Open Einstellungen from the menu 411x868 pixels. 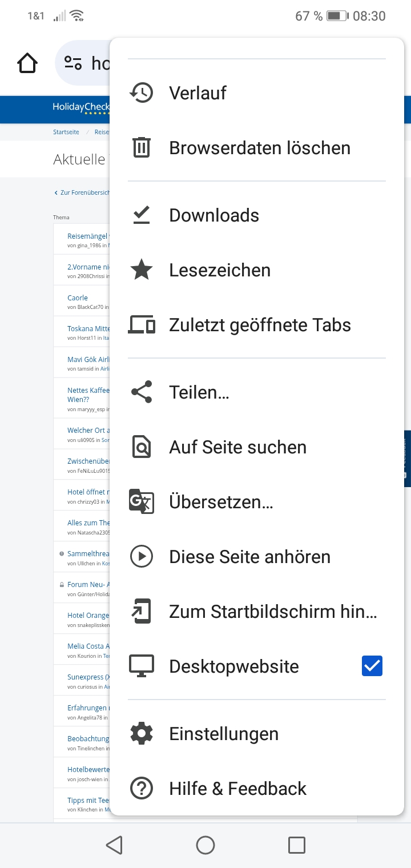tap(224, 734)
